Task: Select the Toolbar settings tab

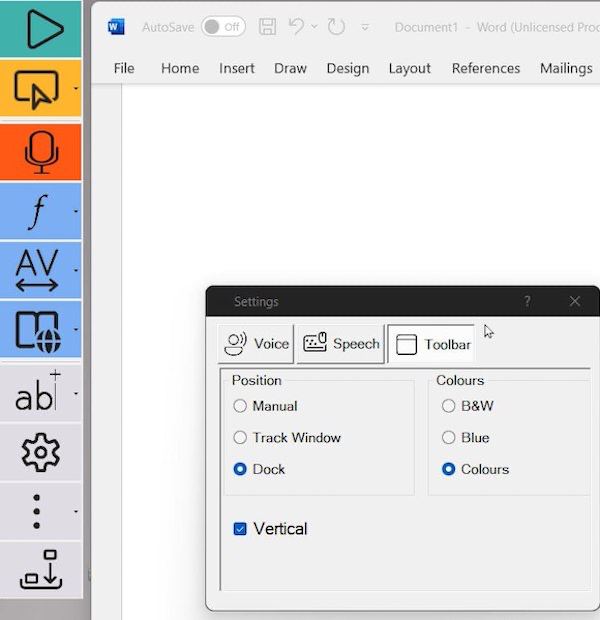Action: coord(432,344)
